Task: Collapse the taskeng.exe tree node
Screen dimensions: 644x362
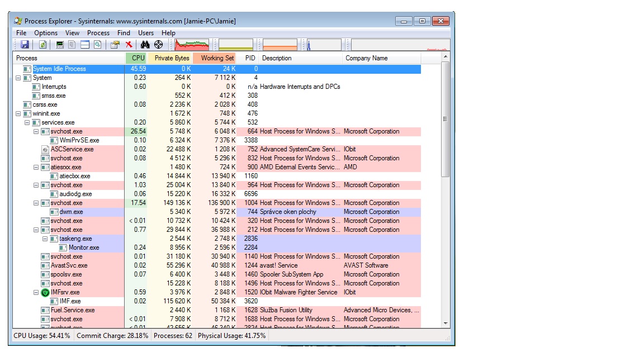Action: tap(45, 239)
